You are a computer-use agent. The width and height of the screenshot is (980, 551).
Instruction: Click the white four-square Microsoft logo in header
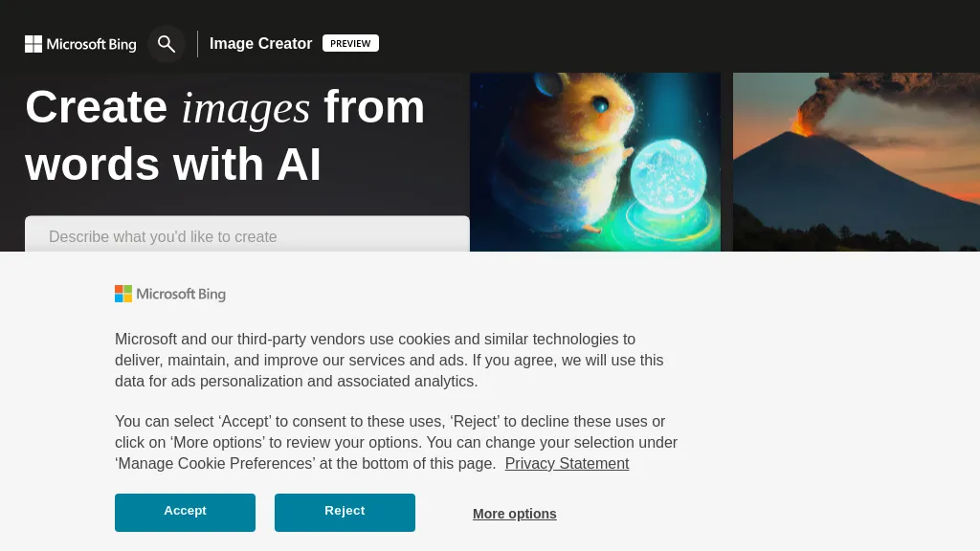(x=33, y=44)
